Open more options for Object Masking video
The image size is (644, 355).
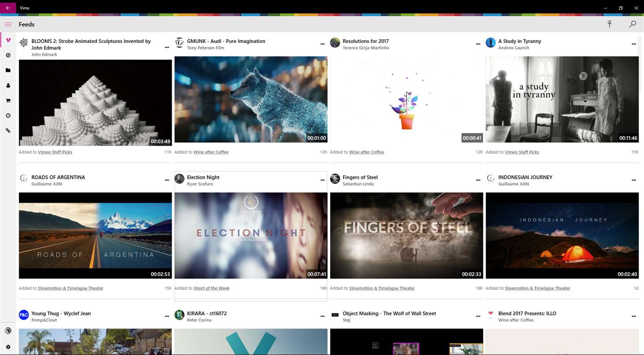coord(478,317)
